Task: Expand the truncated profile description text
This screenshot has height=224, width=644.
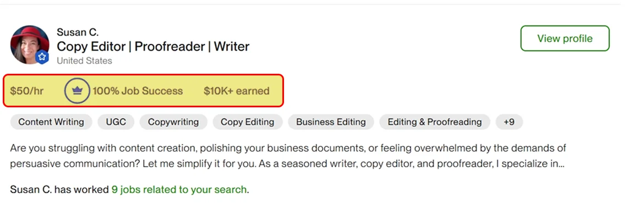Action: [x=560, y=164]
